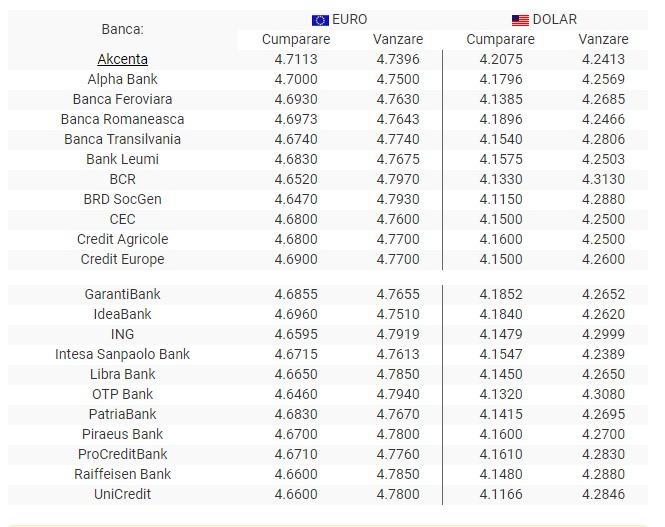The image size is (665, 527).
Task: Click the BRD SocGen bank name
Action: tap(123, 199)
